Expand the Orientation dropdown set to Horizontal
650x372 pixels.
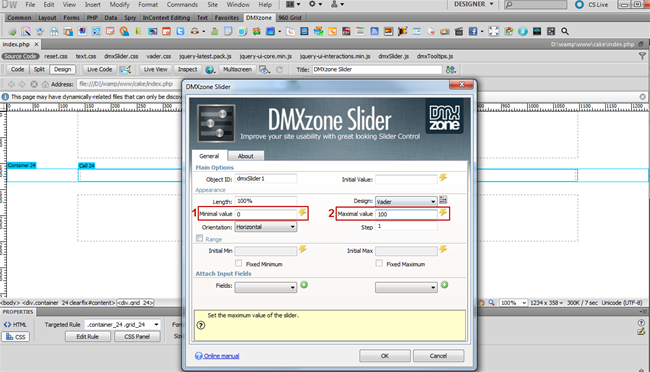pos(265,227)
